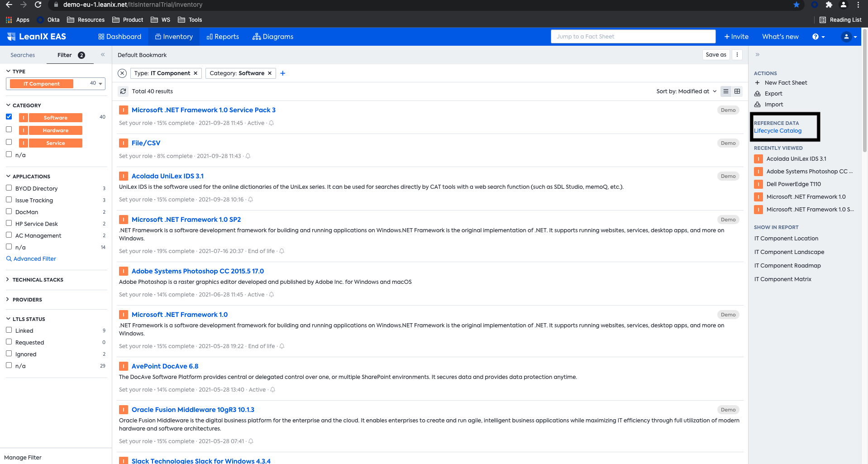Click the LeanIX EAS logo
The image size is (868, 464).
(37, 37)
